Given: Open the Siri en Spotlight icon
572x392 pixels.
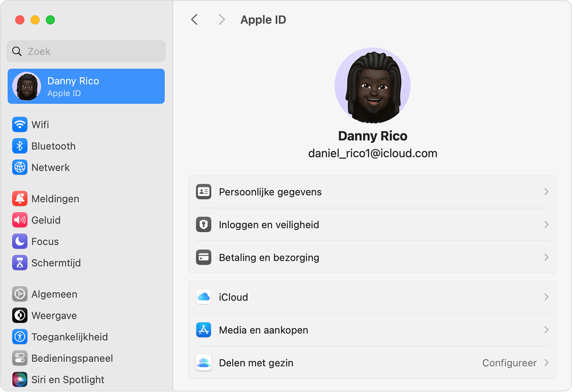Looking at the screenshot, I should point(20,380).
